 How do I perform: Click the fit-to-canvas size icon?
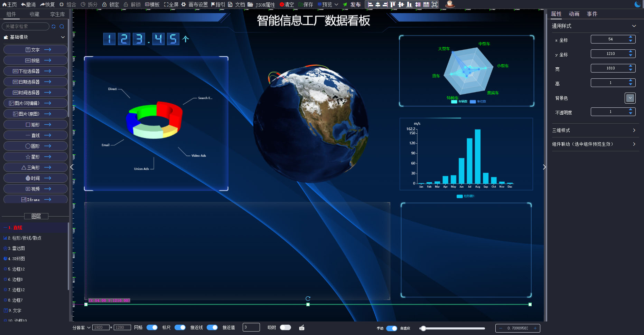[435, 4]
